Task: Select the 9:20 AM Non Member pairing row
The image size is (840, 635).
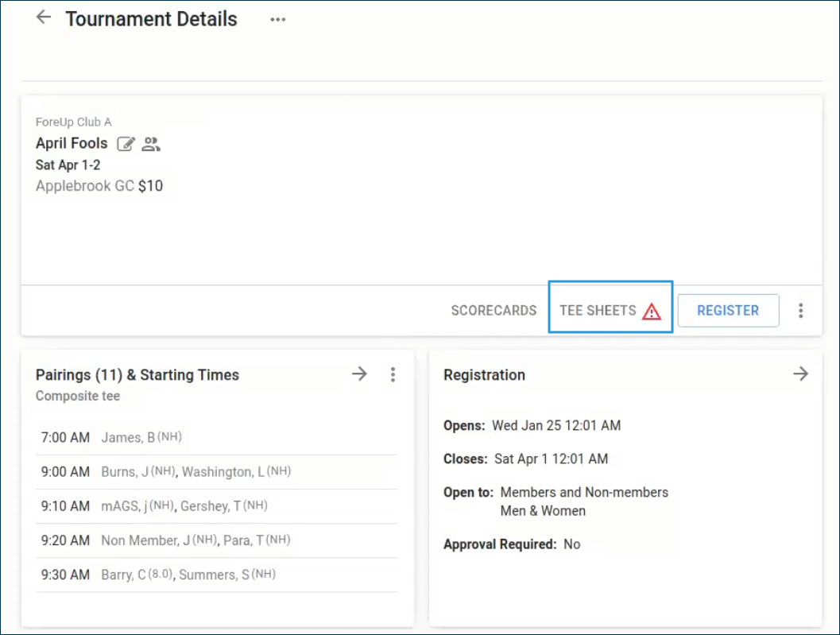Action: tap(216, 540)
